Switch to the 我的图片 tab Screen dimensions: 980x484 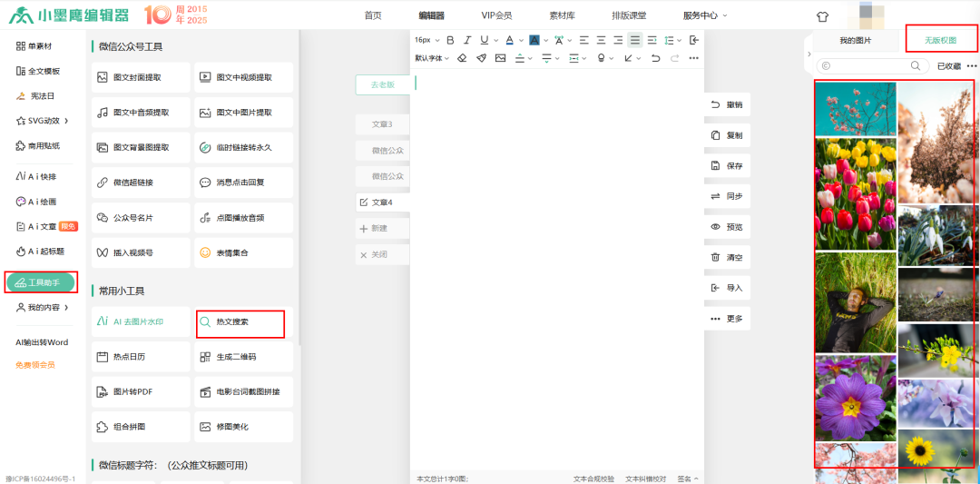tap(854, 41)
